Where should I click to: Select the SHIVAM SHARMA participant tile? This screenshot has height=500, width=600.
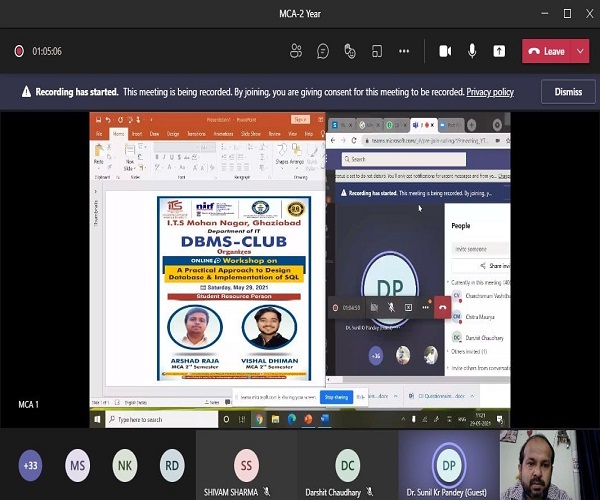click(x=246, y=465)
